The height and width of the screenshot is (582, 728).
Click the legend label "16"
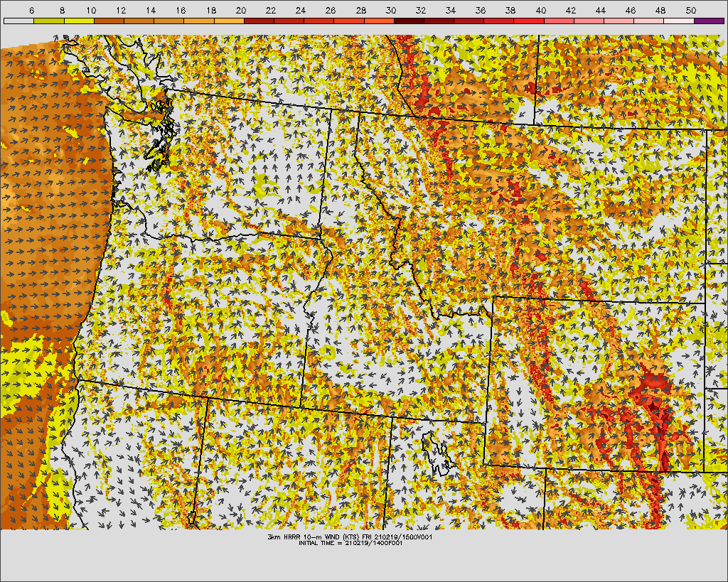(x=181, y=10)
